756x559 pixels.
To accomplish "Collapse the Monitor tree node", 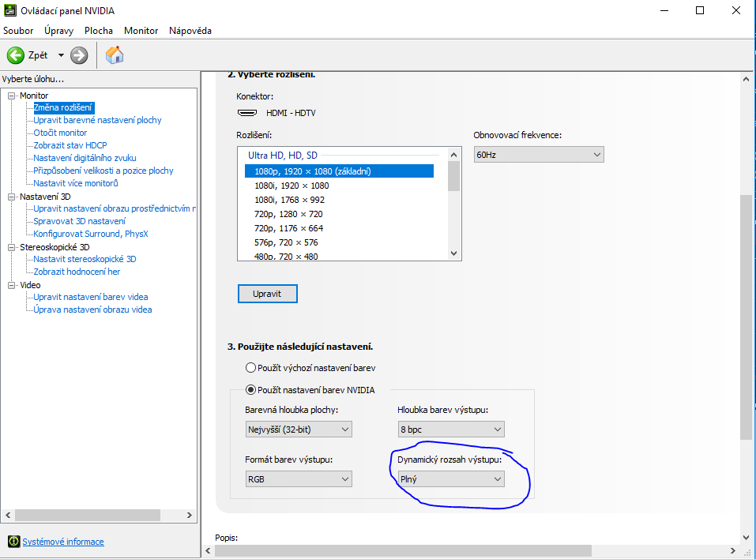I will pyautogui.click(x=12, y=96).
